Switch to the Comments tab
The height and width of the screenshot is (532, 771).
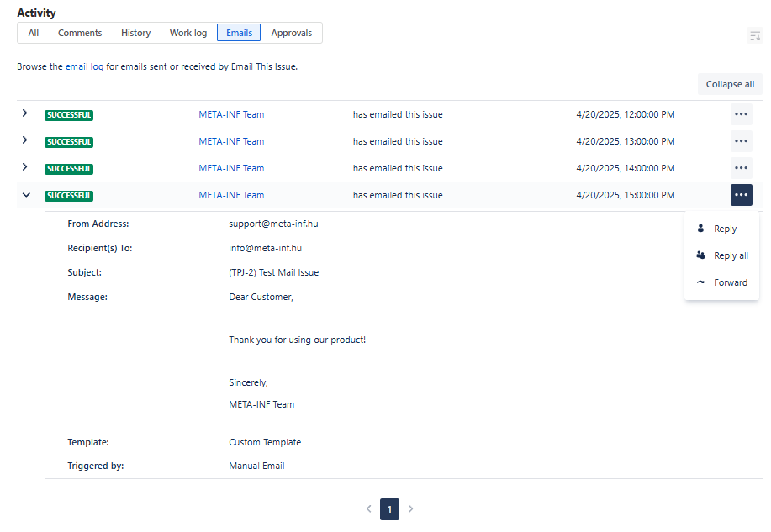[80, 33]
